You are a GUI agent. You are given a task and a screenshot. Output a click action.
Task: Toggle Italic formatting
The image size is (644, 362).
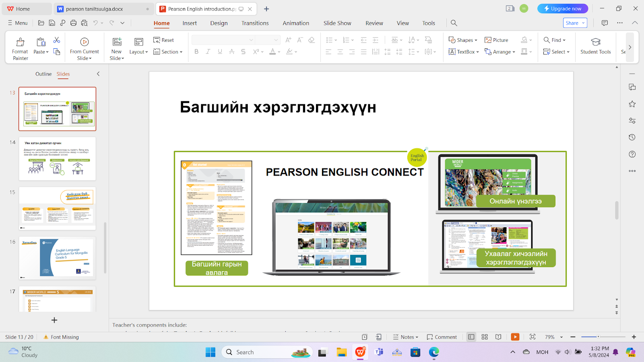coord(208,51)
